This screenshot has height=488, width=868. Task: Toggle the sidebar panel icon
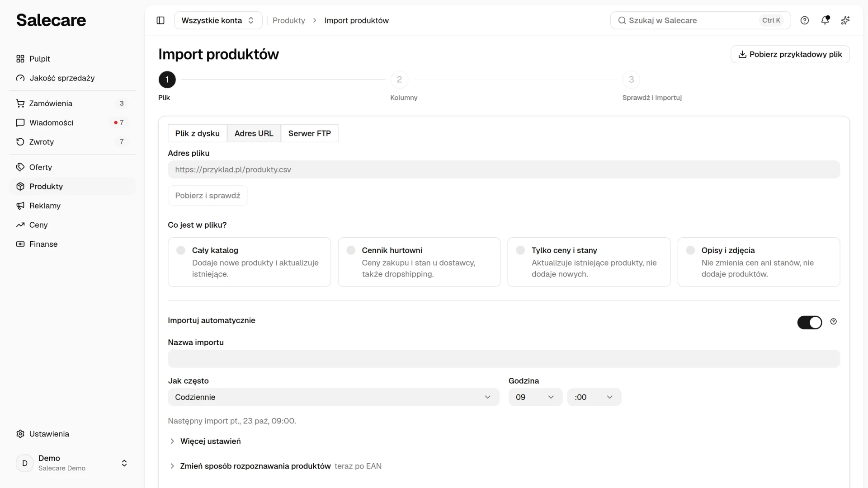pos(160,20)
